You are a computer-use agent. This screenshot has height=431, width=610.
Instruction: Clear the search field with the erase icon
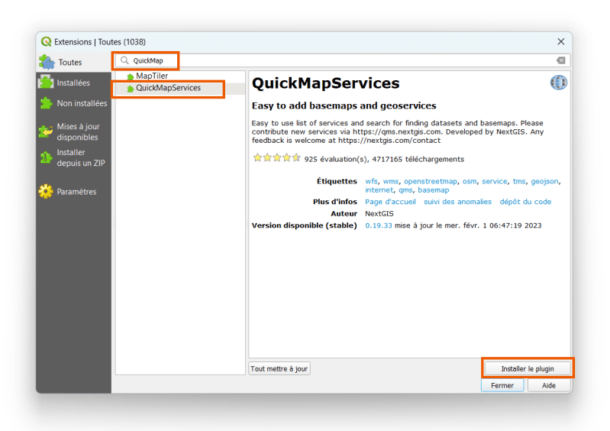(561, 60)
